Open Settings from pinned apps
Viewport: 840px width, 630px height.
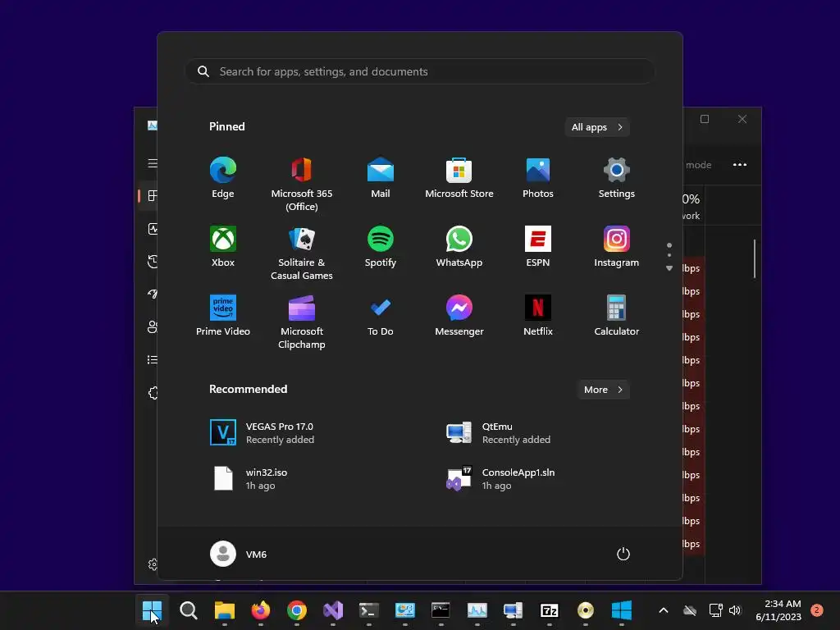617,178
